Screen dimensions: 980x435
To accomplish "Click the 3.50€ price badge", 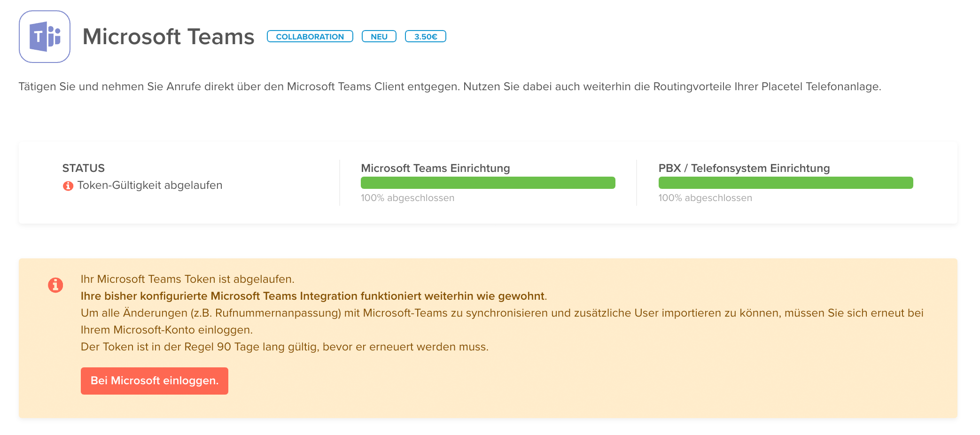I will tap(426, 36).
